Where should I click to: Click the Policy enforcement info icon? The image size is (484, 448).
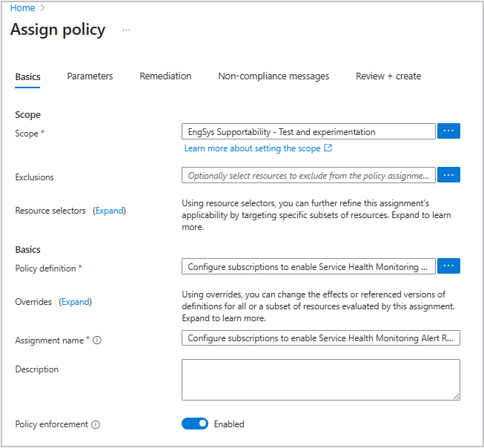point(96,425)
